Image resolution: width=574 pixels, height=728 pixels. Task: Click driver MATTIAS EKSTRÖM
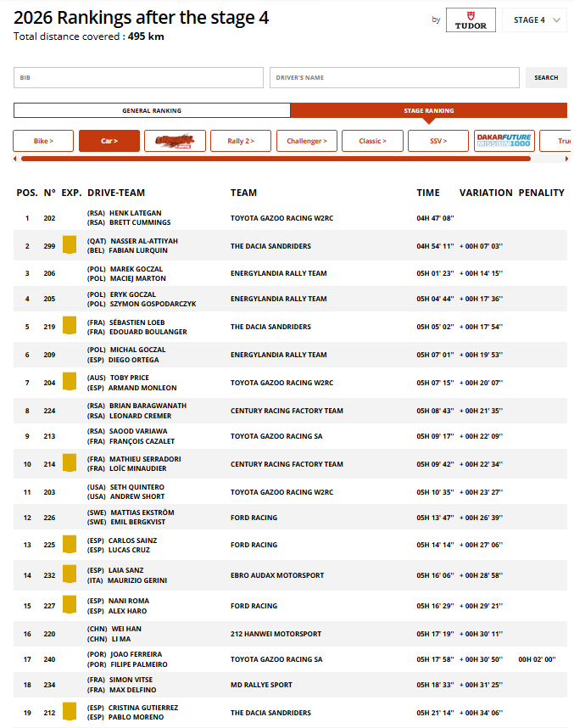coord(142,512)
